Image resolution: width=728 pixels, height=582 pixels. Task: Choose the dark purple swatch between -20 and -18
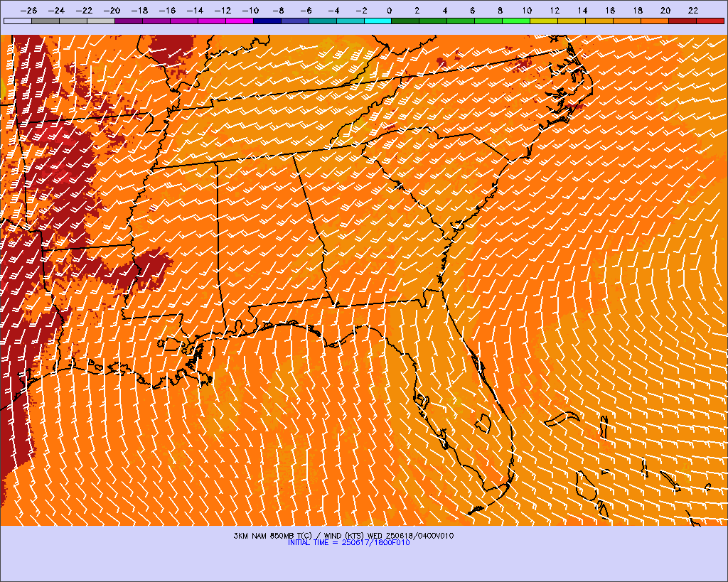pos(129,21)
